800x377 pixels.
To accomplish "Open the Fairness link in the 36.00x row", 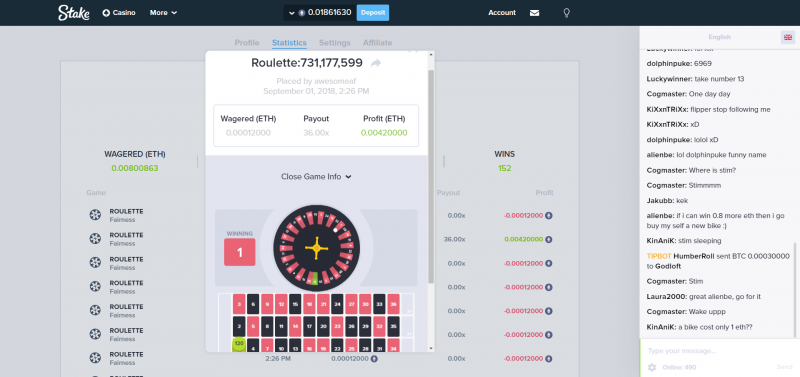I will point(122,244).
